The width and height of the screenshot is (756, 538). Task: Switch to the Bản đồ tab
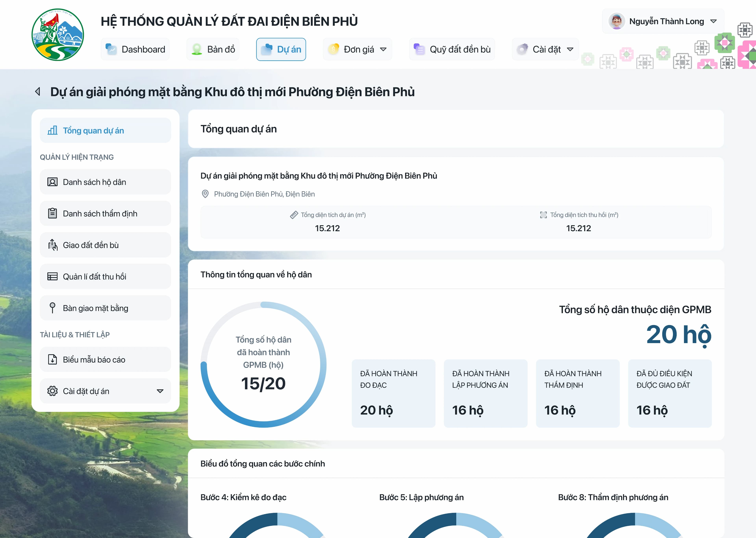[213, 49]
